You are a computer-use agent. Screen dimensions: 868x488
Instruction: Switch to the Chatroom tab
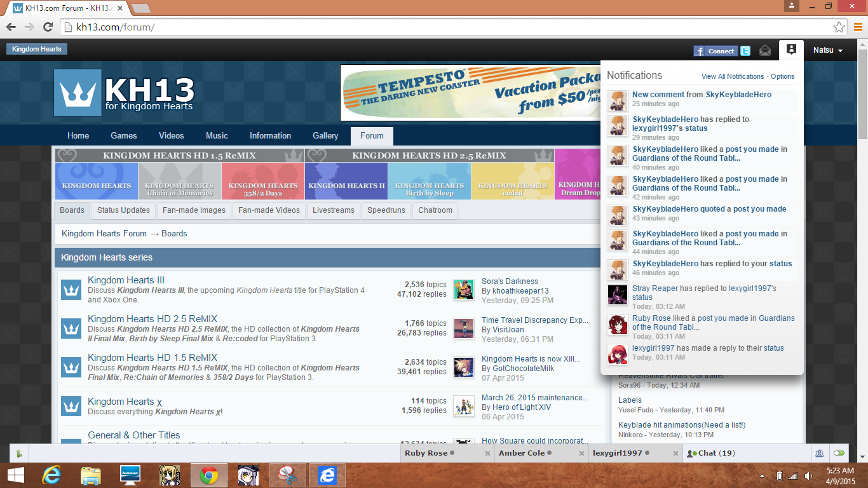pyautogui.click(x=435, y=210)
